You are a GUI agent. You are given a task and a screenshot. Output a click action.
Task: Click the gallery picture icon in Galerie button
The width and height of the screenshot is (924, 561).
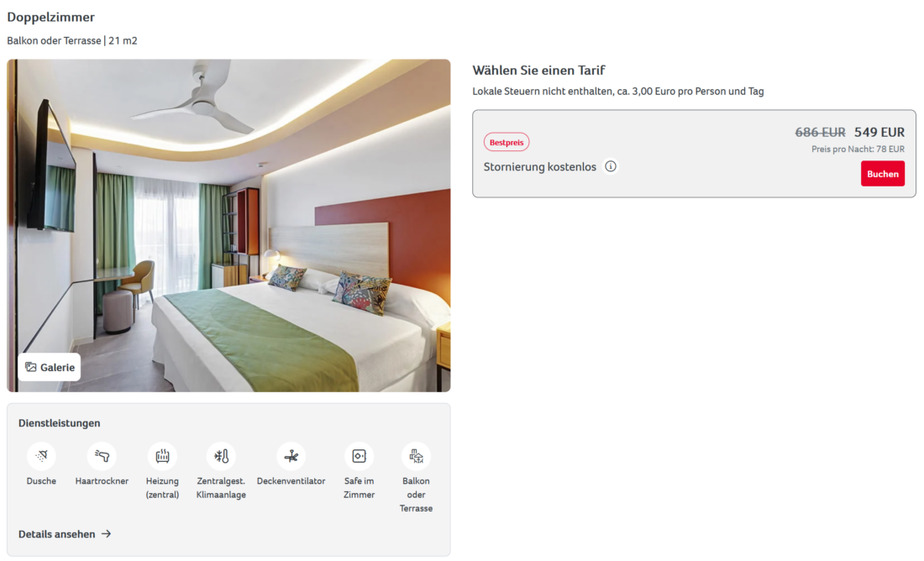point(30,367)
